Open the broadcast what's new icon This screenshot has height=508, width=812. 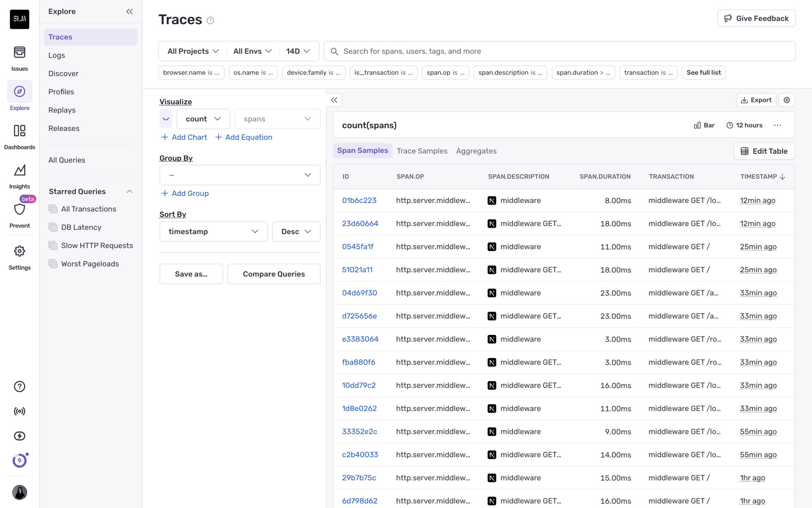pos(19,411)
